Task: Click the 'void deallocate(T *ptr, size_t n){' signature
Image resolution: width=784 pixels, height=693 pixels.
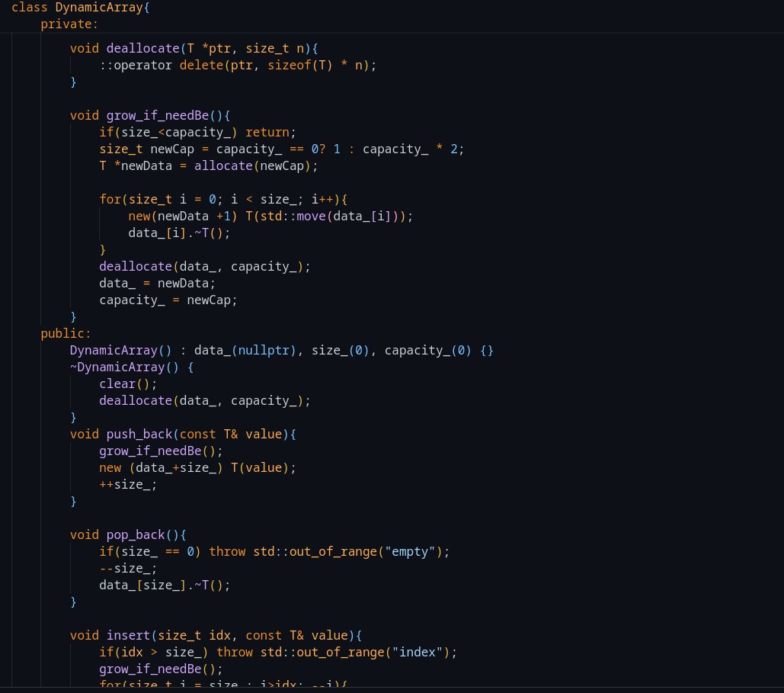Action: [x=194, y=49]
